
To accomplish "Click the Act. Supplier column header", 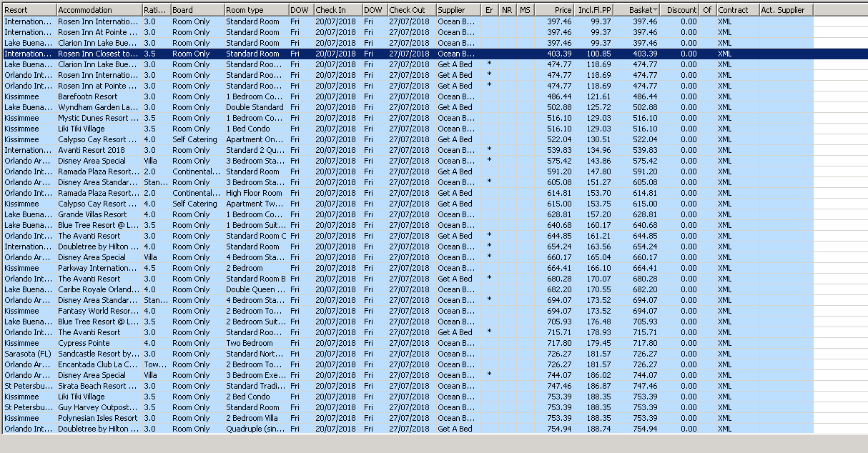I will point(786,10).
